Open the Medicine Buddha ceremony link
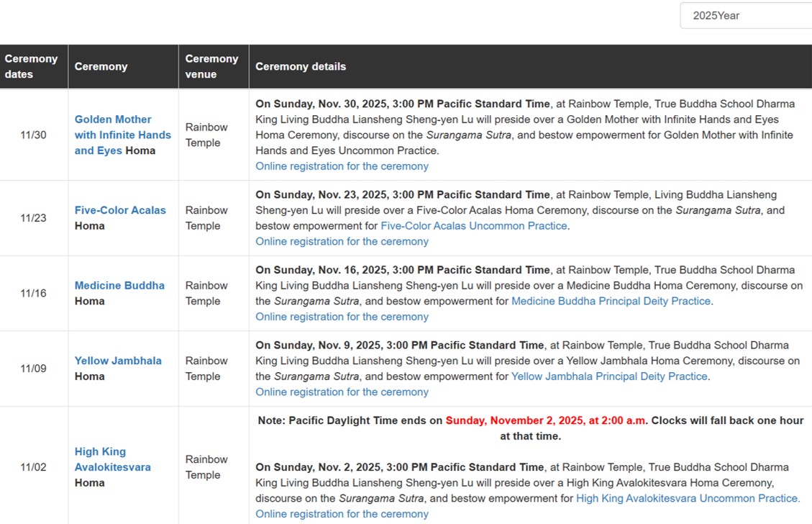Viewport: 812px width, 524px height. click(x=119, y=285)
